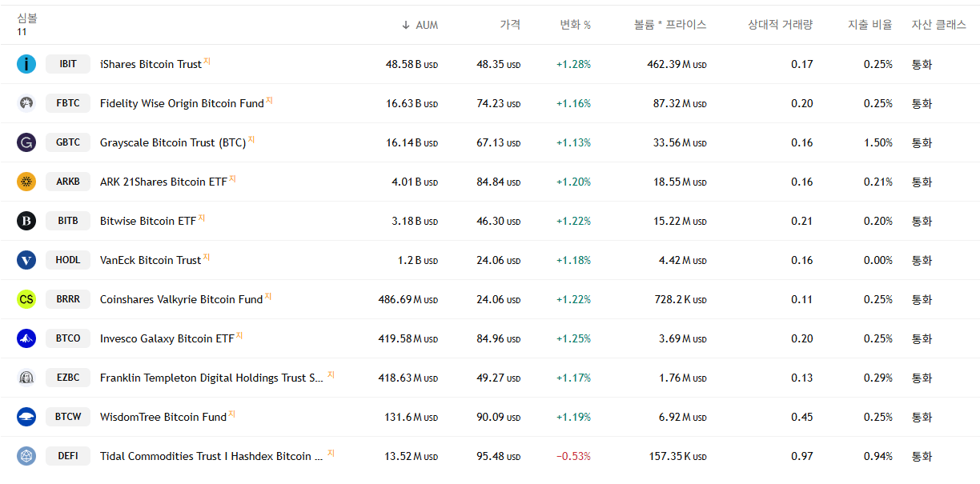Open Franklin Templeton Digital Holdings Trust link
This screenshot has width=980, height=484.
point(212,378)
